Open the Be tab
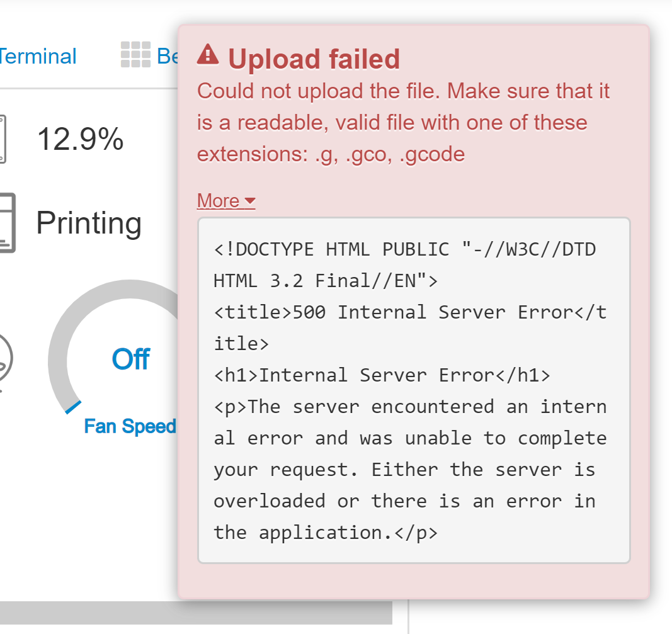 tap(167, 57)
